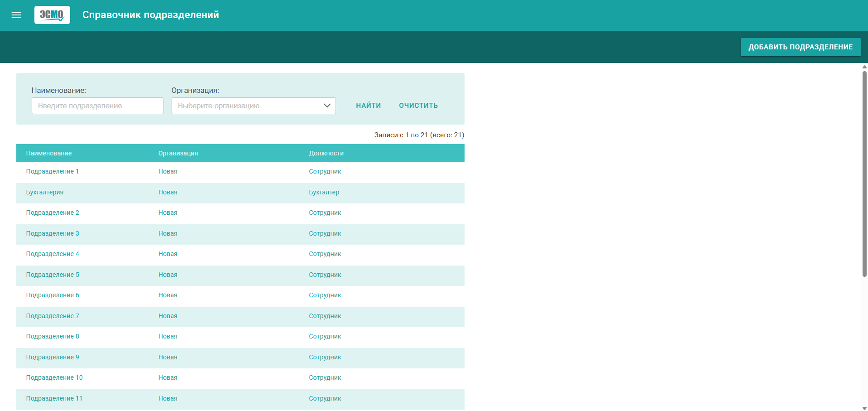
Task: Click Сотрудник in Подразделение 9 row
Action: click(325, 357)
